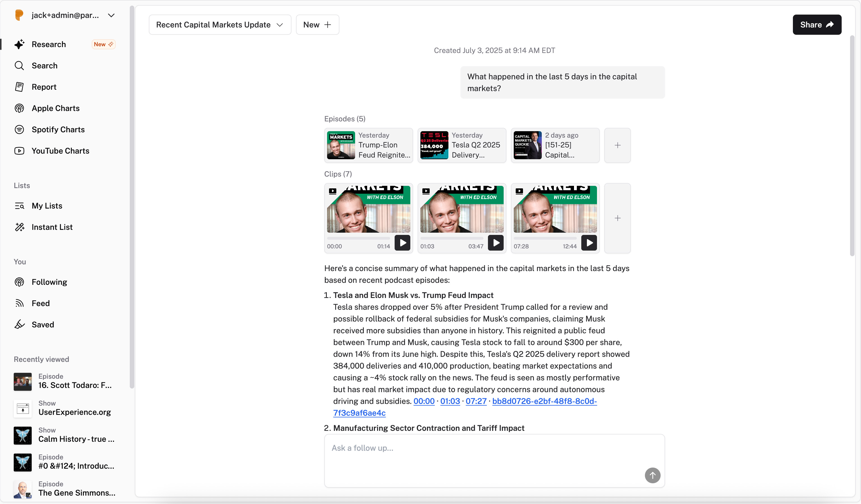861x504 pixels.
Task: Play the clip starting at 00:00
Action: 402,242
